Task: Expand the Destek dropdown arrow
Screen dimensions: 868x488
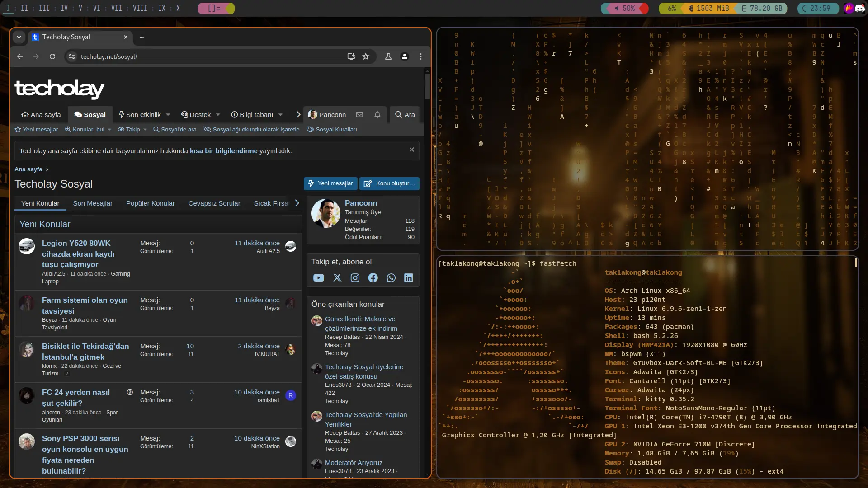Action: click(218, 115)
